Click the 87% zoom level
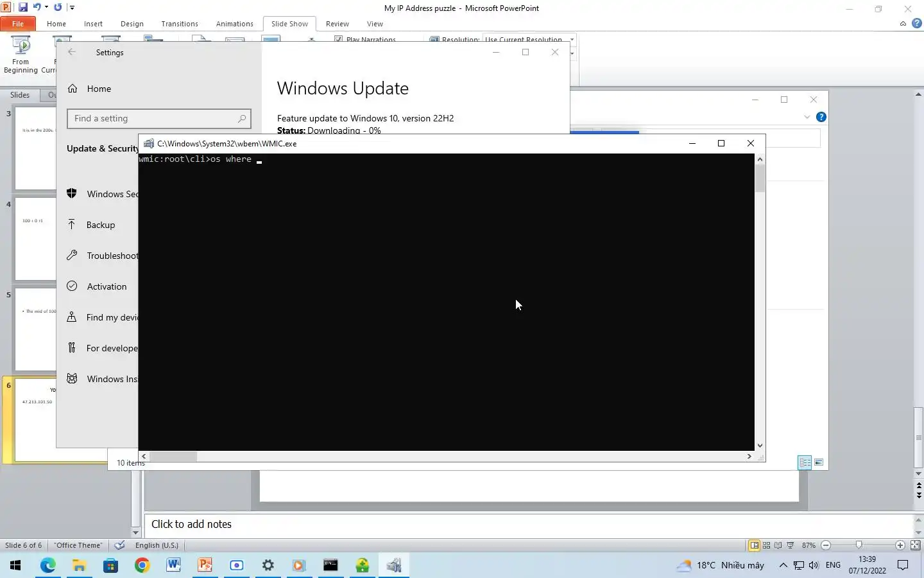Image resolution: width=924 pixels, height=578 pixels. coord(809,545)
